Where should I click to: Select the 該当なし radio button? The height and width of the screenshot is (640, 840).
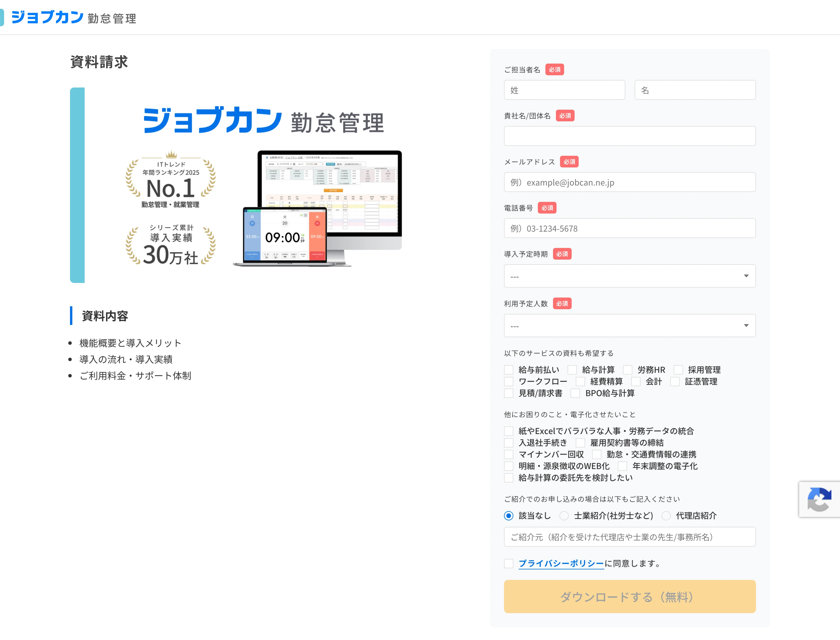coord(509,516)
